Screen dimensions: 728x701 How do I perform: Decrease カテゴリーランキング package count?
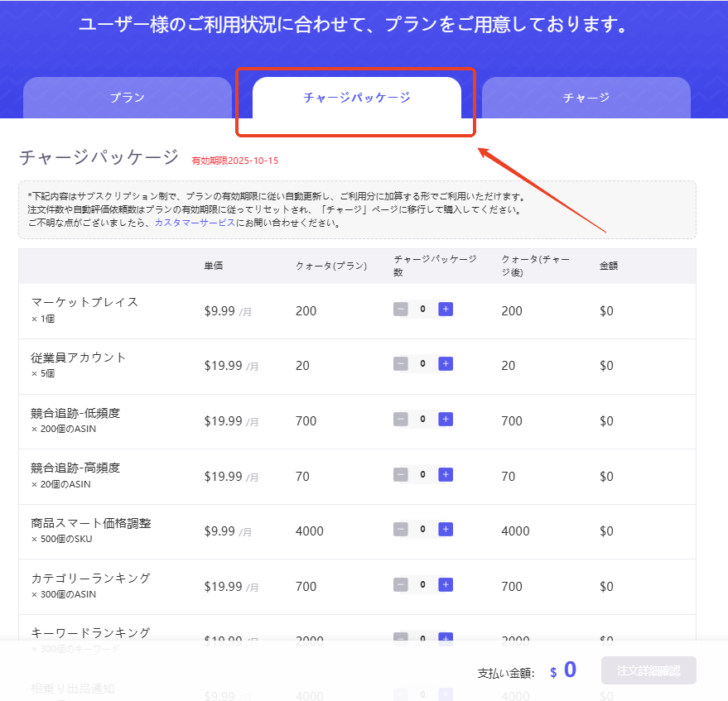tap(401, 584)
